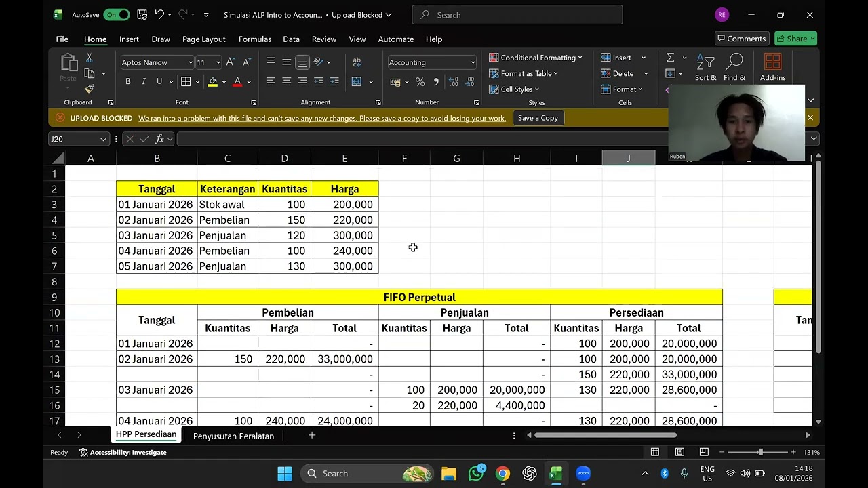Toggle Middle Align for cell contents
This screenshot has height=488, width=868.
[x=286, y=62]
